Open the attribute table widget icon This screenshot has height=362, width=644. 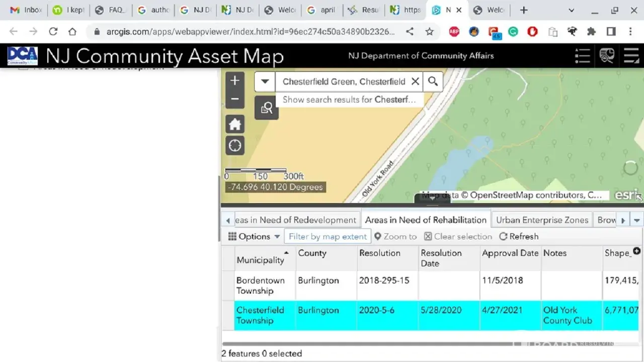point(631,56)
